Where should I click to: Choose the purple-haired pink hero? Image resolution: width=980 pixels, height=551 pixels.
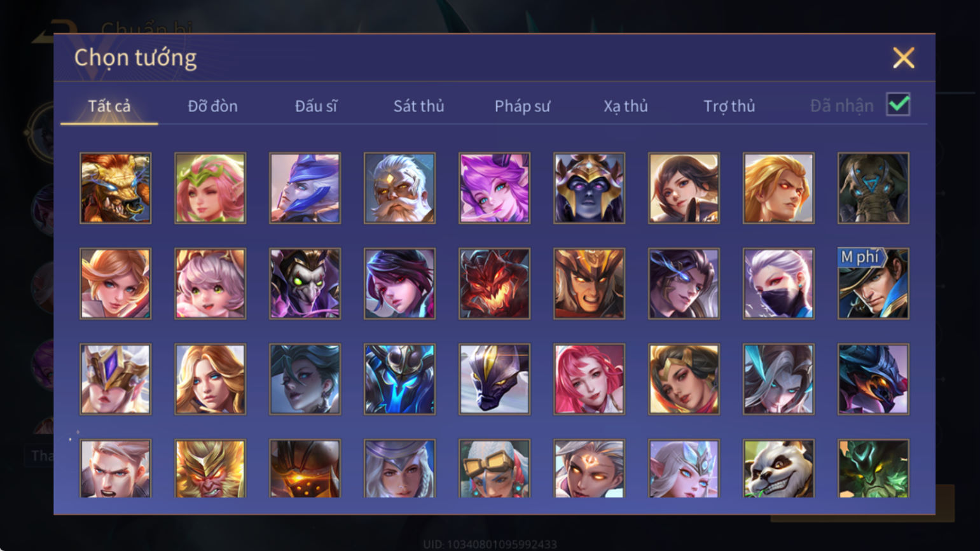coord(494,188)
